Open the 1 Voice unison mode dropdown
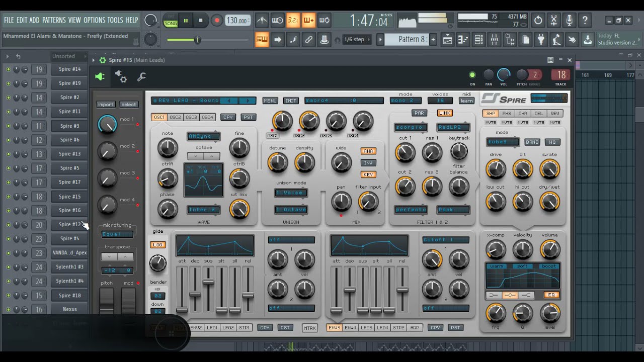The image size is (644, 362). pyautogui.click(x=291, y=193)
